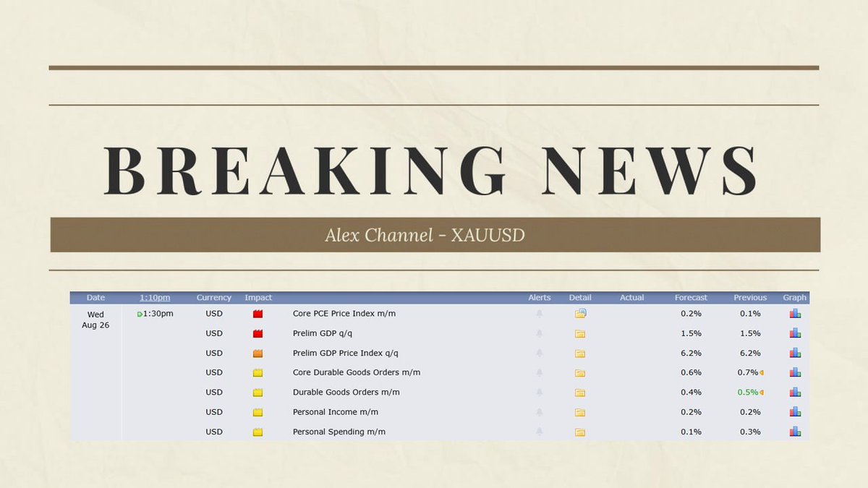The width and height of the screenshot is (868, 488).
Task: Select the Personal Income m/m event
Action: click(x=336, y=412)
